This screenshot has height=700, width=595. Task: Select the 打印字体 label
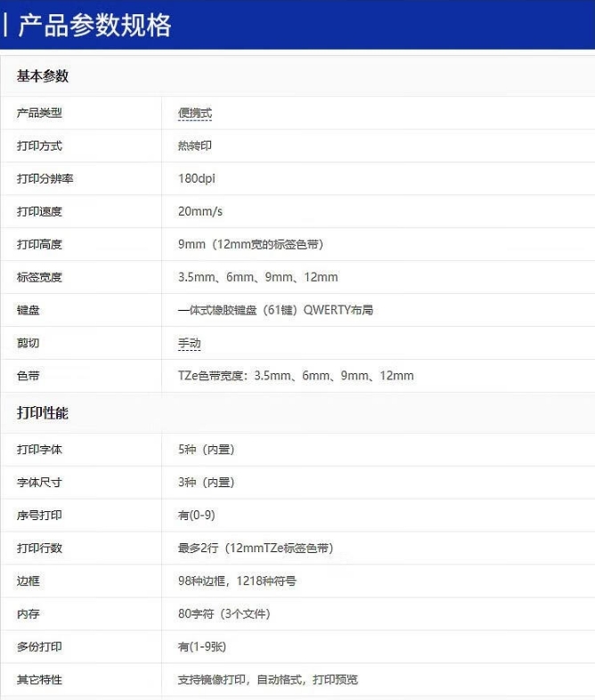click(39, 450)
